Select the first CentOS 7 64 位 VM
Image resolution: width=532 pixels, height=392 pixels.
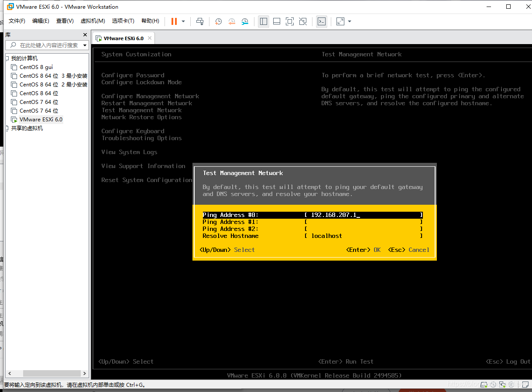point(35,102)
